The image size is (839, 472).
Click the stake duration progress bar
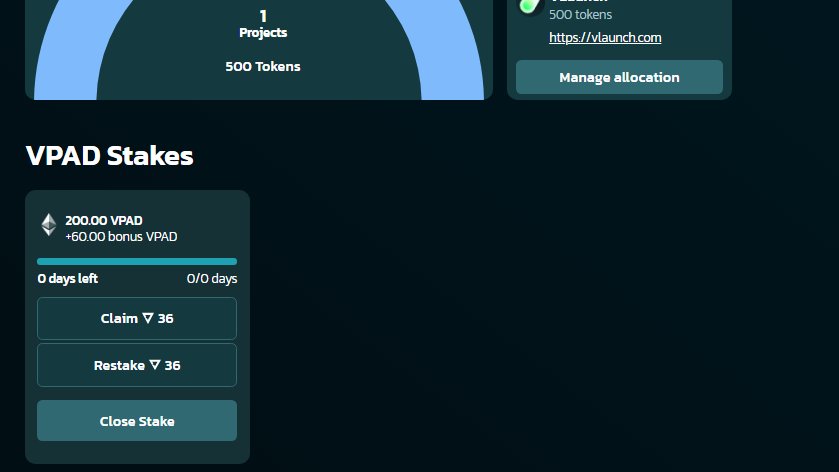[x=137, y=262]
